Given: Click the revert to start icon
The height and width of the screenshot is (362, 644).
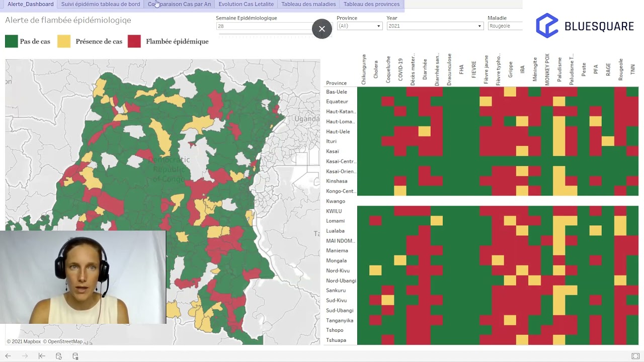Looking at the screenshot, I should [42, 356].
